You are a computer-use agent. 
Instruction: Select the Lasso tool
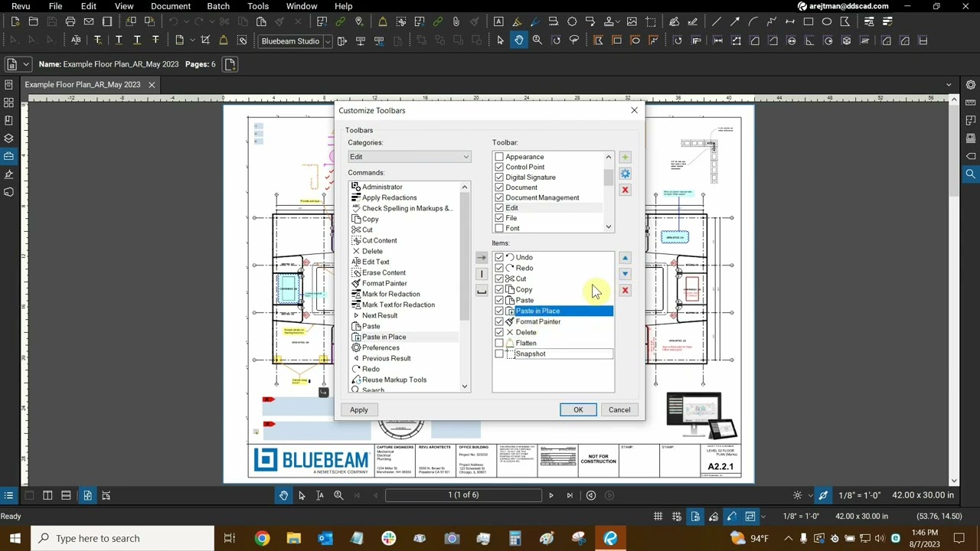(574, 41)
